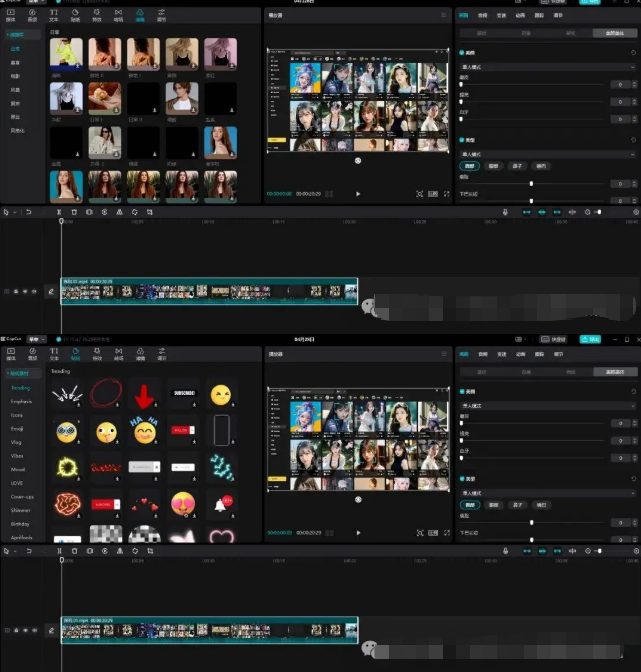Expand the pointer tool dropdown in lower timeline

[x=13, y=550]
